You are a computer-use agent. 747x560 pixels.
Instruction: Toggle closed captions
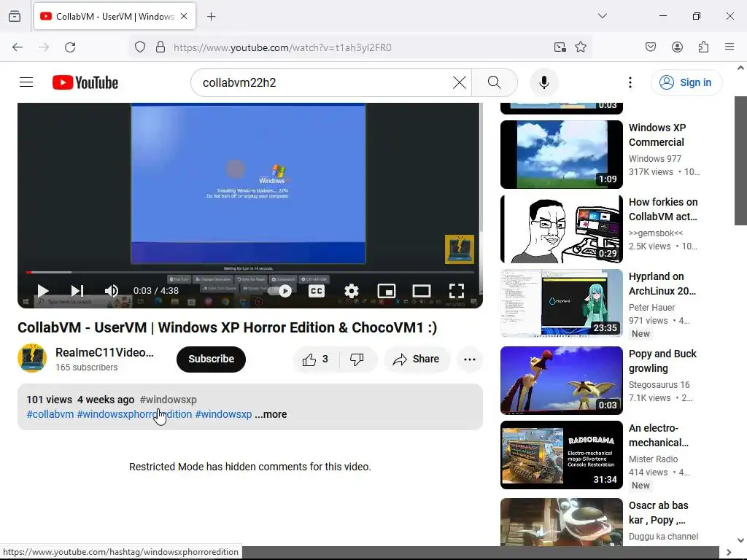(x=317, y=290)
